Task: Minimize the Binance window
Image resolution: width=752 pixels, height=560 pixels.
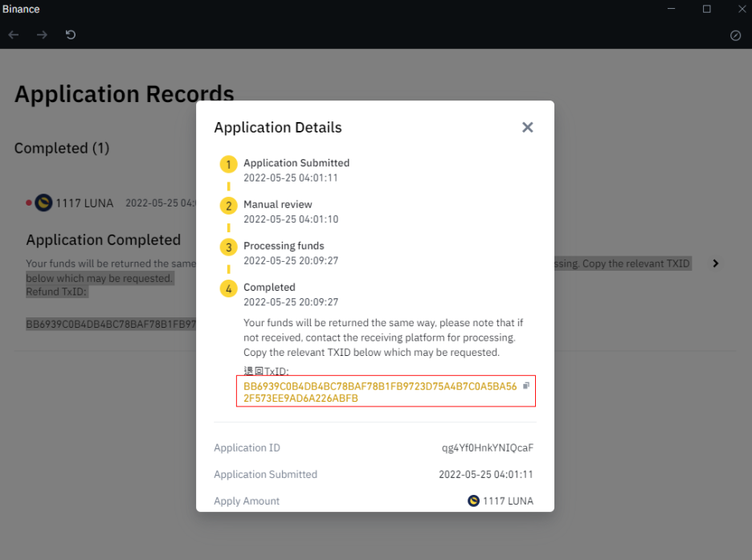Action: pyautogui.click(x=671, y=9)
